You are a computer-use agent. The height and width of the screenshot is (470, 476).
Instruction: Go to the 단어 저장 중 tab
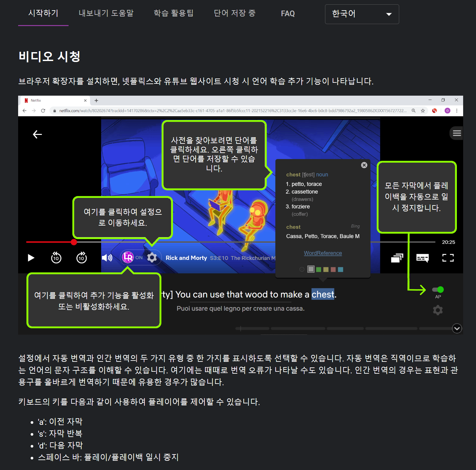[234, 13]
